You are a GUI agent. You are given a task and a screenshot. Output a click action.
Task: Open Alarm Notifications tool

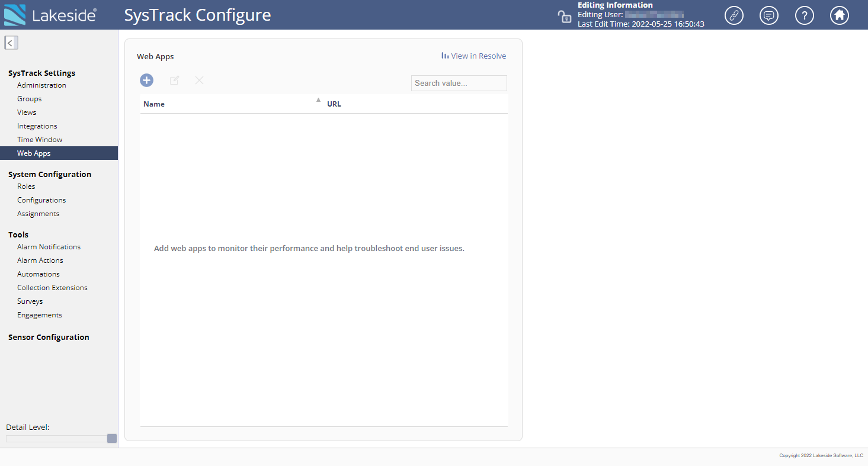49,247
